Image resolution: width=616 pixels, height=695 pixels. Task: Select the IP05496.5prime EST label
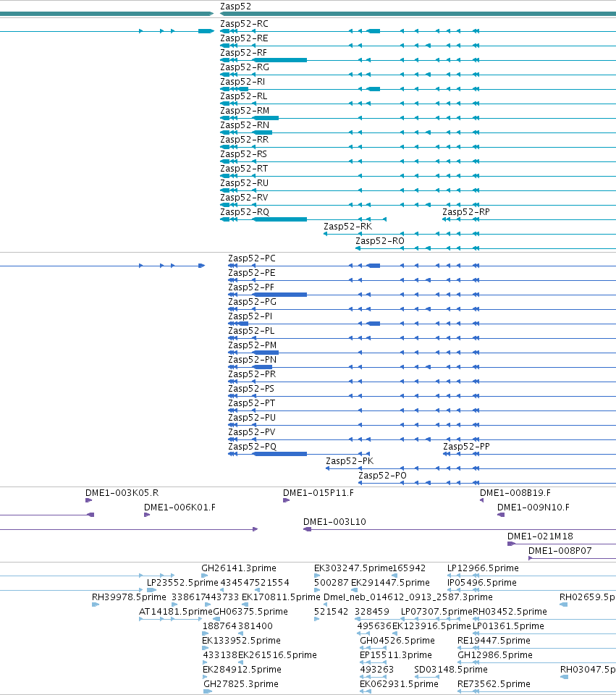click(x=481, y=583)
